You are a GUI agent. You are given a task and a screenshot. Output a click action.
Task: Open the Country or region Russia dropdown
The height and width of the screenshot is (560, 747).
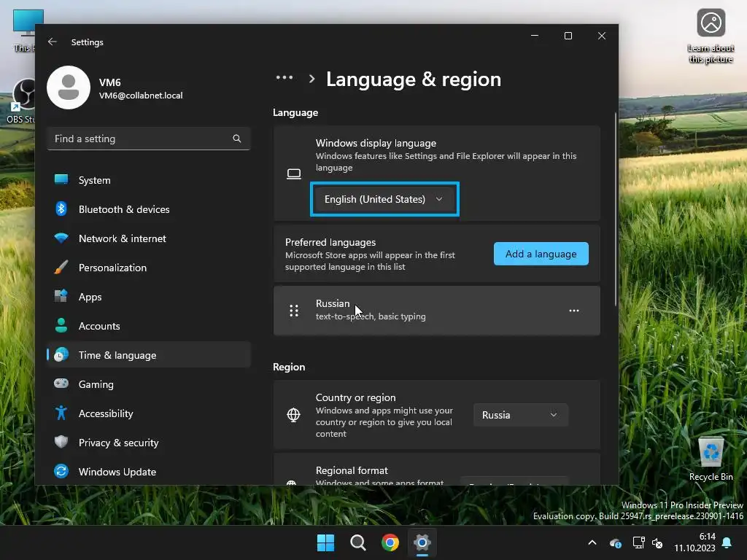point(520,415)
